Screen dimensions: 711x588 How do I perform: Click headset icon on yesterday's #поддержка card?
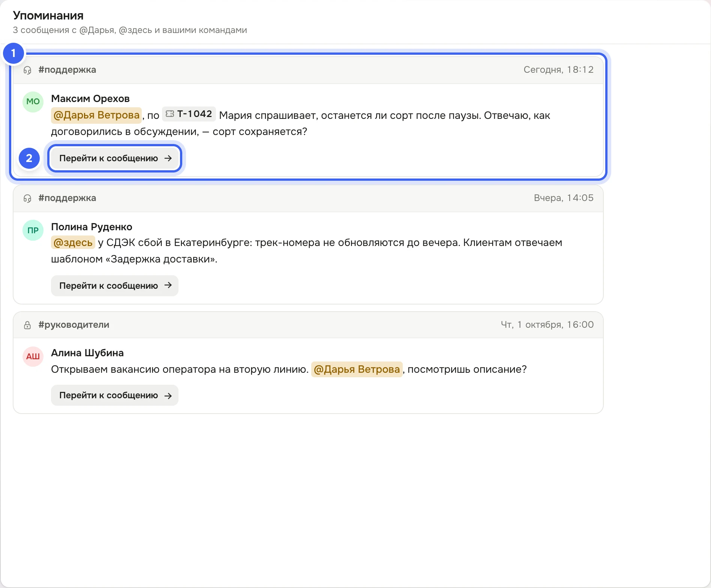(x=27, y=198)
